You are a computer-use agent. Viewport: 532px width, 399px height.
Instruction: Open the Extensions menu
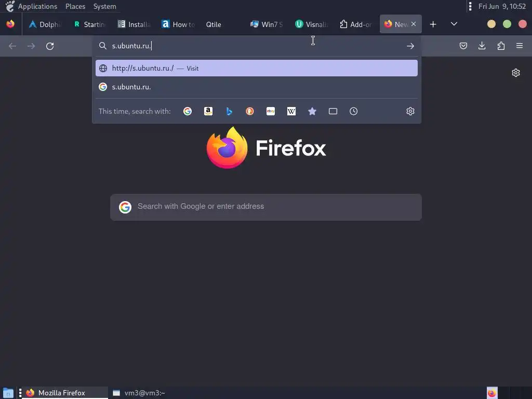[501, 46]
